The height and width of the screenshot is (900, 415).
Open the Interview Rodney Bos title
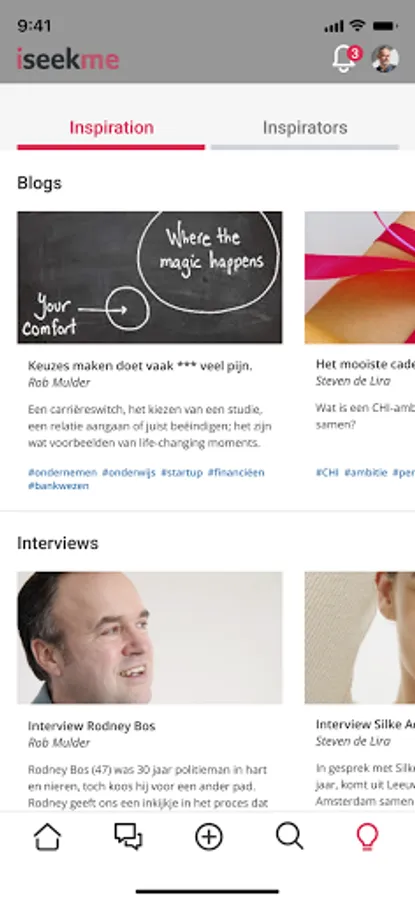[x=92, y=726]
